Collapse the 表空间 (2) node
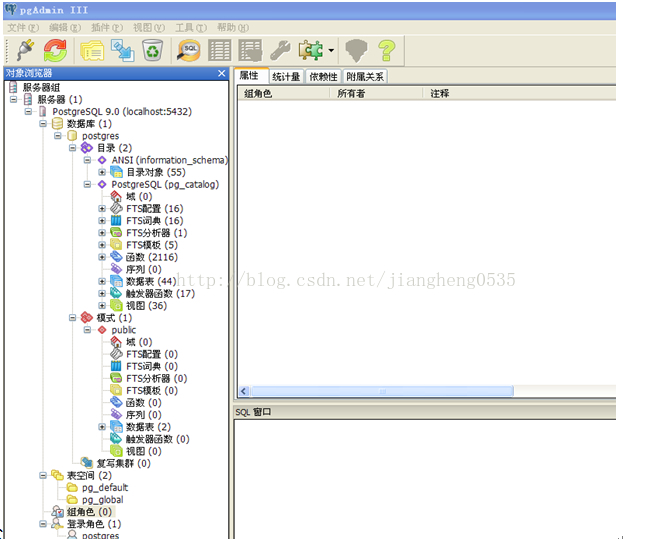Screen dimensions: 672x539 coord(43,476)
